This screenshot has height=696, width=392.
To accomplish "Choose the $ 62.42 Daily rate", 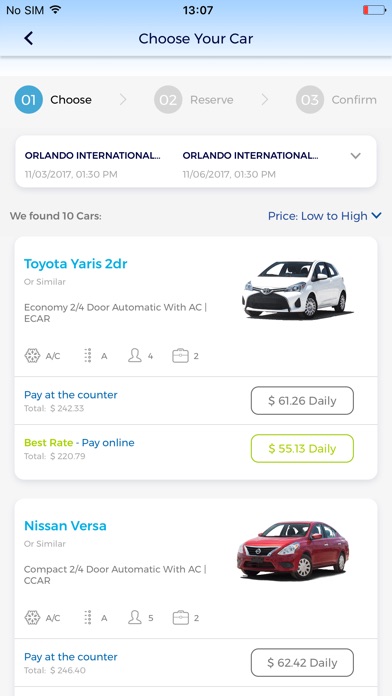I will (x=302, y=663).
